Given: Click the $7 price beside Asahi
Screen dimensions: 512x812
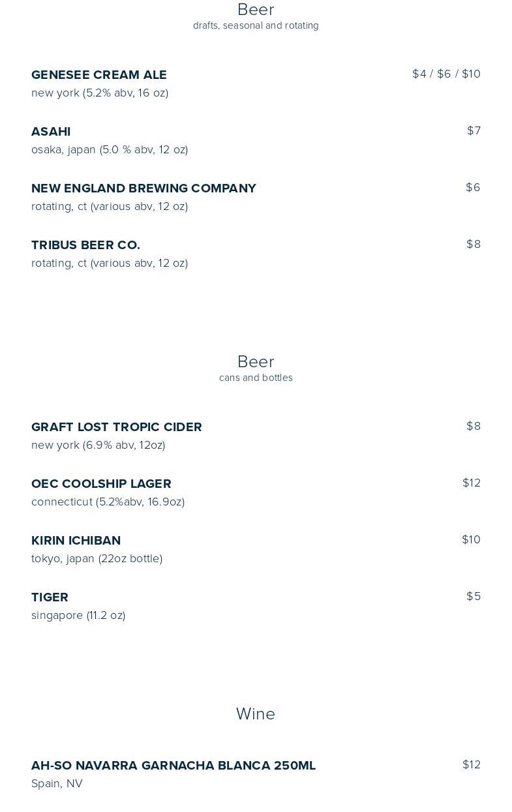Looking at the screenshot, I should point(474,131).
